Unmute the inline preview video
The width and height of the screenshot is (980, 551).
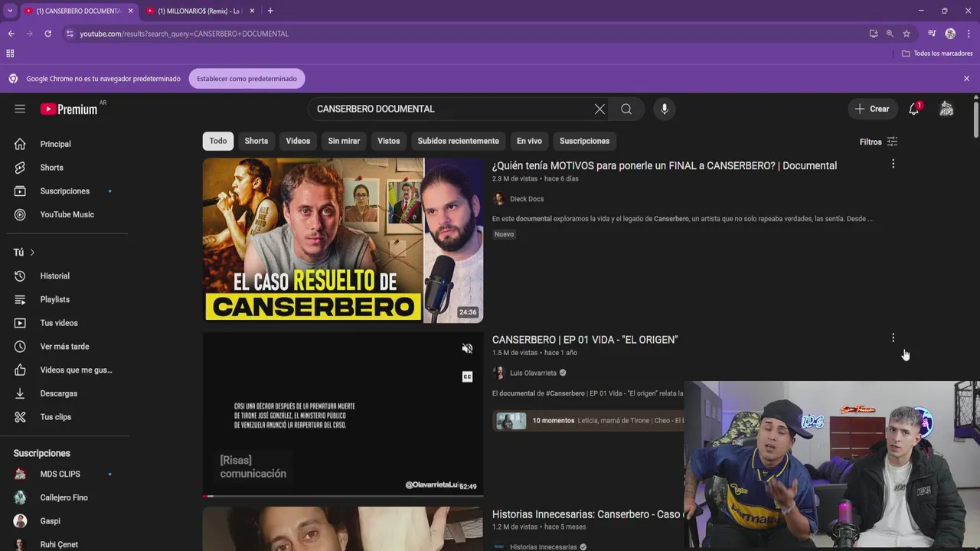467,348
